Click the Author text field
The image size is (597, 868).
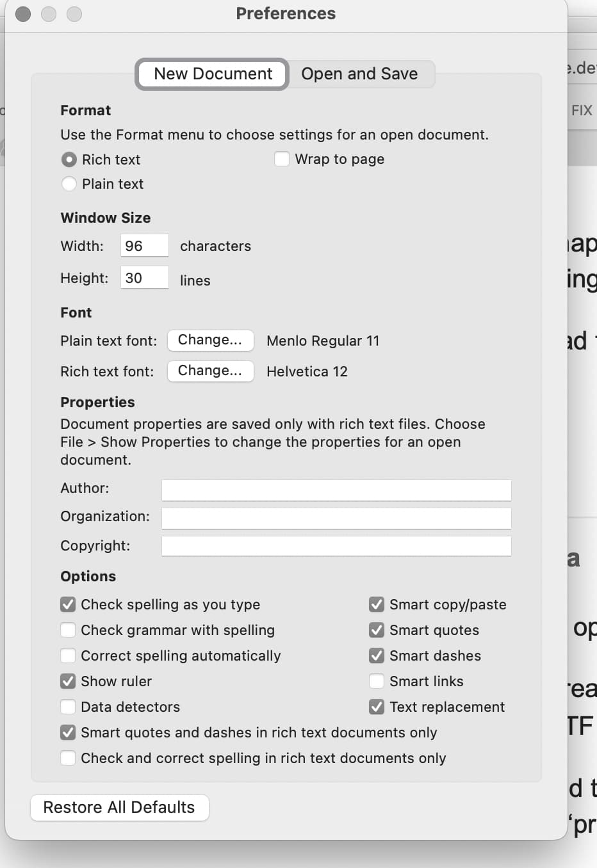click(336, 490)
